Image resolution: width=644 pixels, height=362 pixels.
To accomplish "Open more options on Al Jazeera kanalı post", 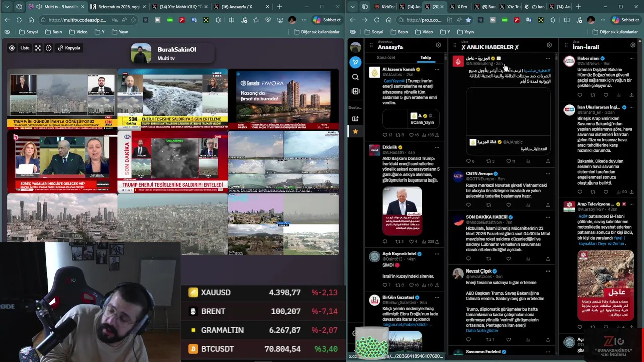I will [437, 69].
